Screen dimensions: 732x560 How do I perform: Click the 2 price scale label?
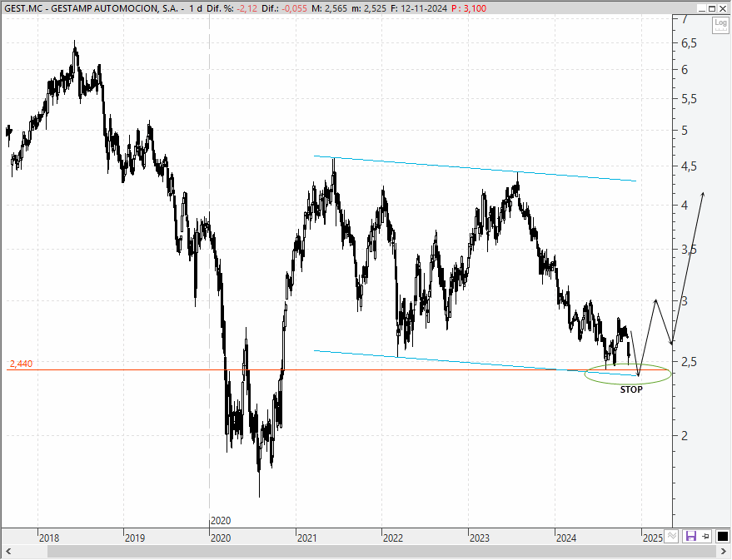pyautogui.click(x=685, y=436)
